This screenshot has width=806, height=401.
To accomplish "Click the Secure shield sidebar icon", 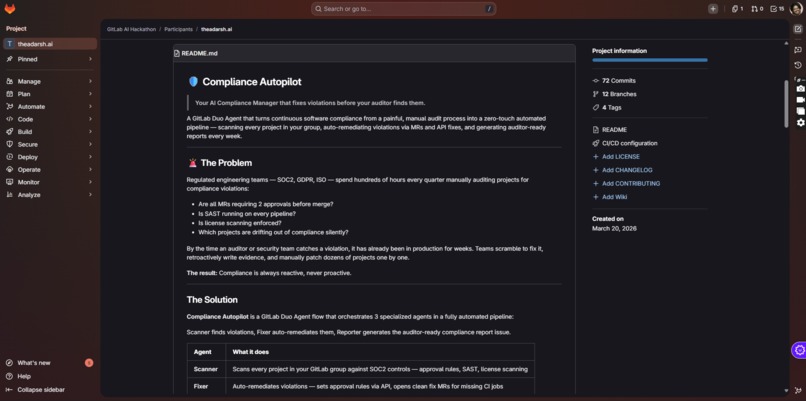I will [9, 144].
